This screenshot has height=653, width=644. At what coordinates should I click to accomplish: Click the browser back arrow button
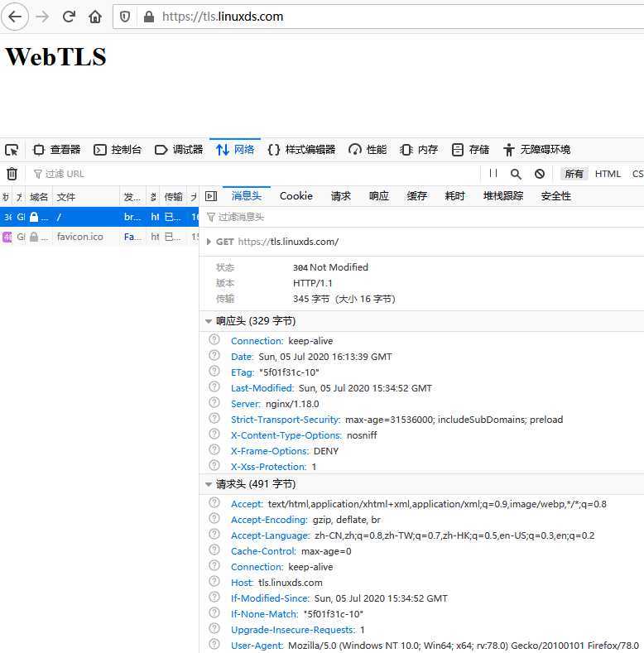tap(15, 17)
